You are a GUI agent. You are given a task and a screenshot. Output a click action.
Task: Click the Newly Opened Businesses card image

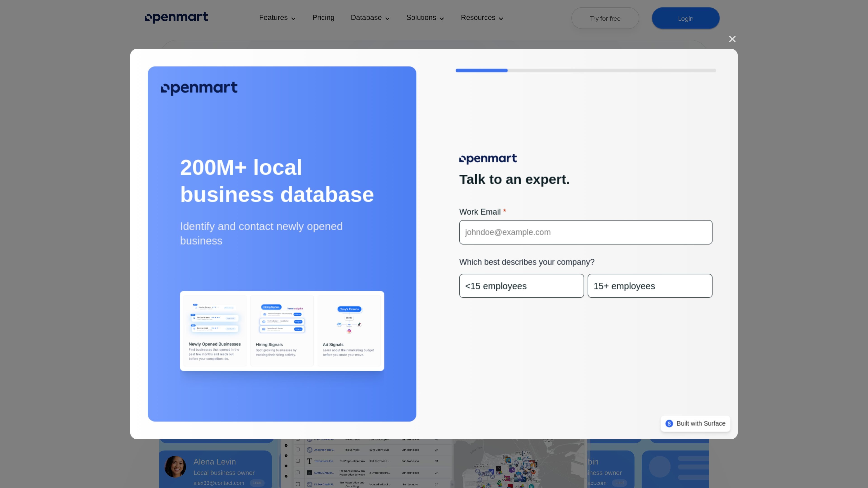coord(215,319)
